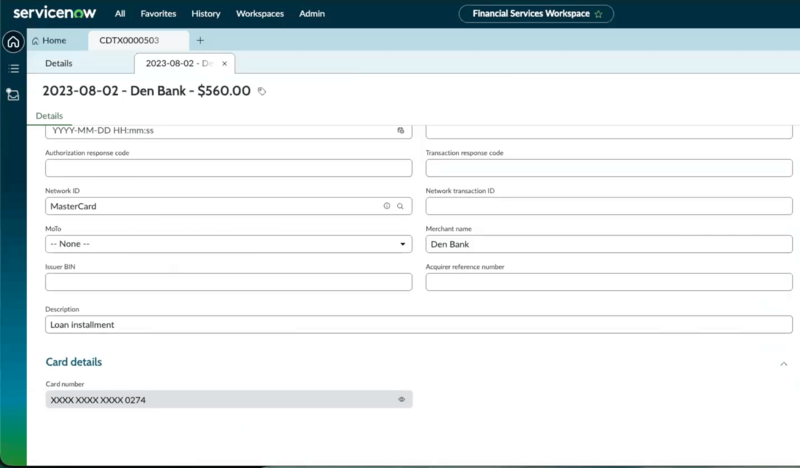800x468 pixels.
Task: Click the record title 2023-08-02 - Den Bank
Action: 146,91
